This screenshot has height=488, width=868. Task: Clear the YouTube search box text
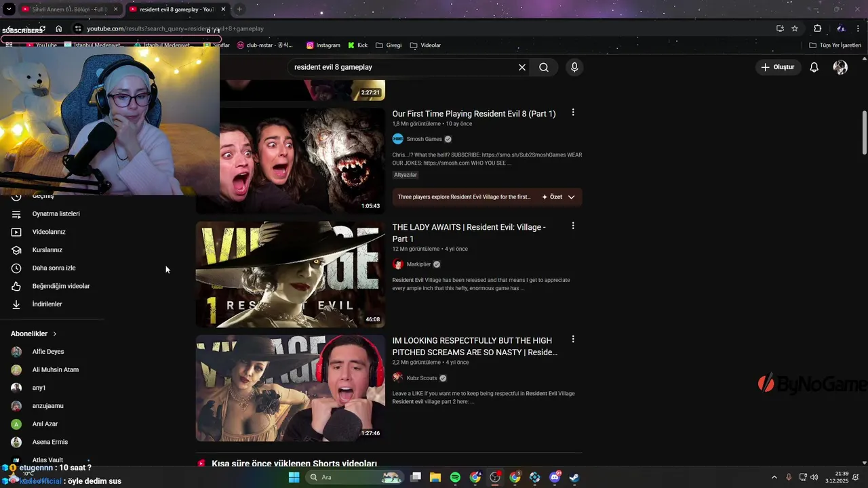[522, 67]
